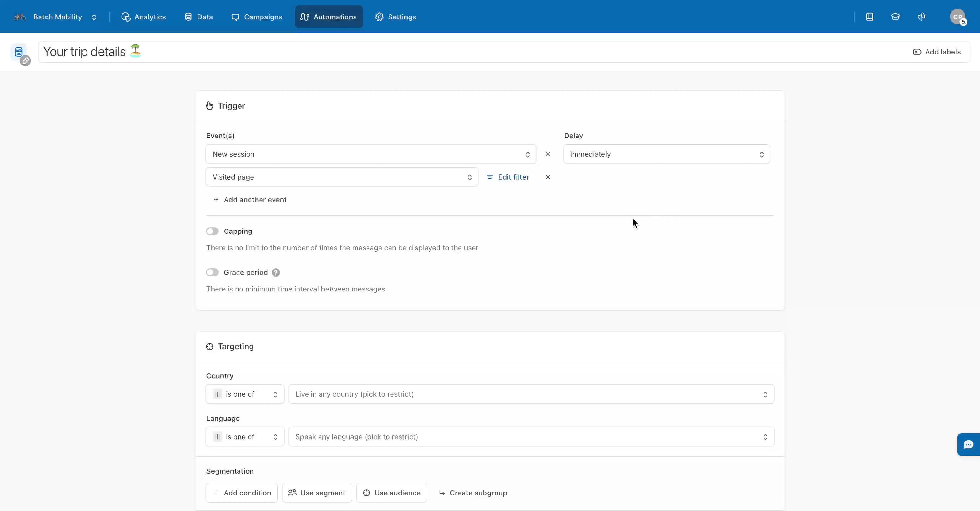
Task: Enable the Capping toggle
Action: click(212, 231)
